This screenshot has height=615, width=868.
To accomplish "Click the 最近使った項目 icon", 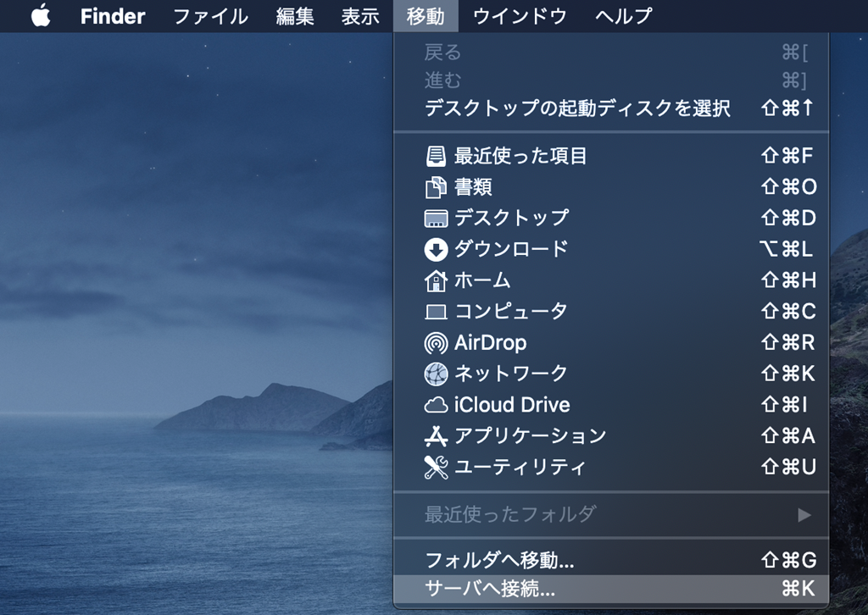I will [436, 156].
